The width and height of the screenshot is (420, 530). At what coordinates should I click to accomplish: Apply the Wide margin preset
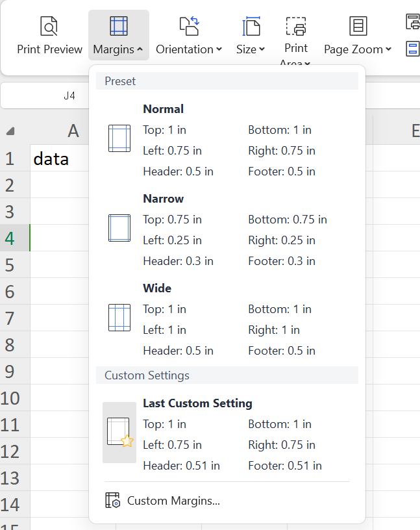pyautogui.click(x=157, y=288)
